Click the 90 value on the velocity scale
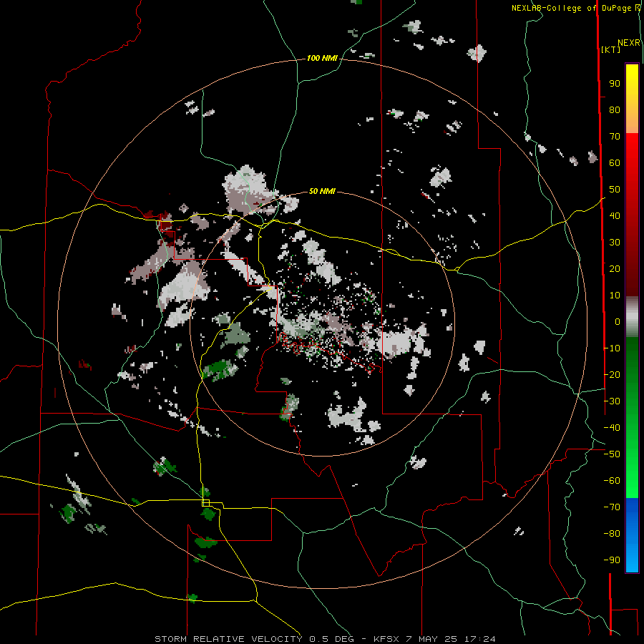The width and height of the screenshot is (644, 644). 615,84
